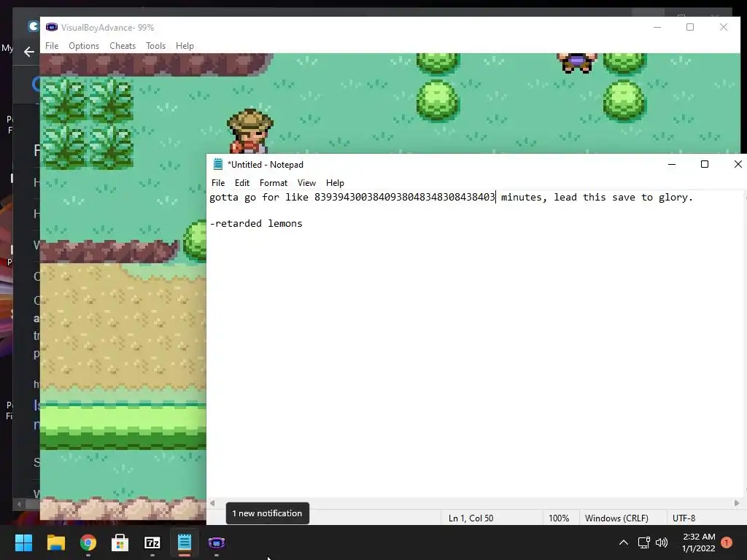Image resolution: width=747 pixels, height=560 pixels.
Task: Click the Windows Start button
Action: pyautogui.click(x=24, y=542)
